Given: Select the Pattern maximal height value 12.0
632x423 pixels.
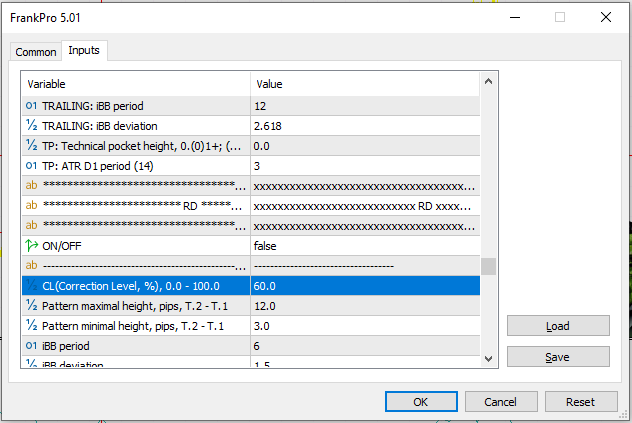Looking at the screenshot, I should tap(365, 305).
